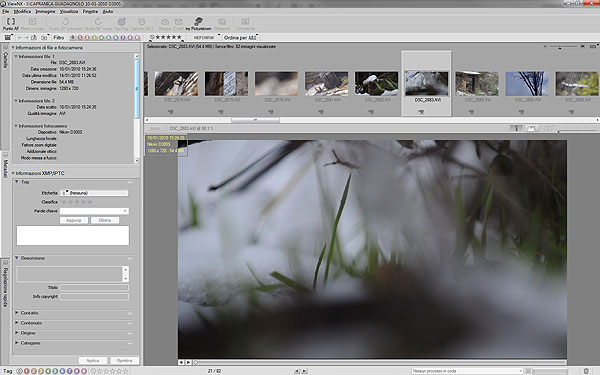
Task: Select the DSC_2882 thumbnail in the filmstrip
Action: [x=376, y=83]
